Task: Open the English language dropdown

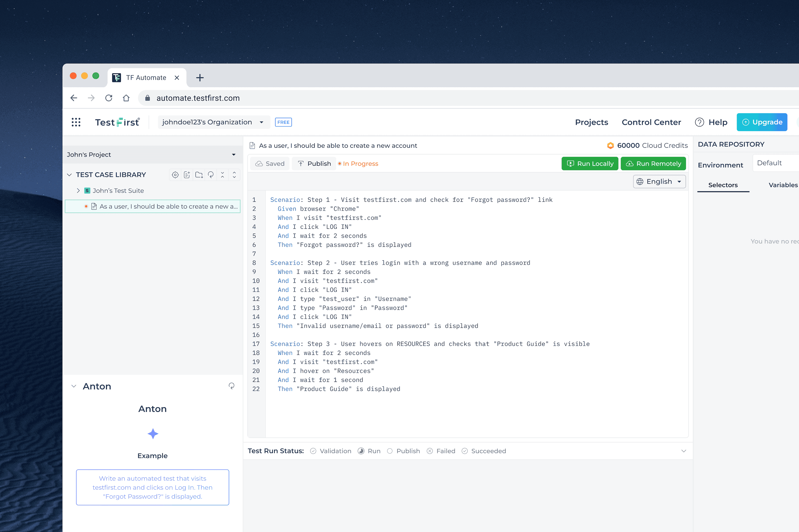Action: [x=659, y=181]
